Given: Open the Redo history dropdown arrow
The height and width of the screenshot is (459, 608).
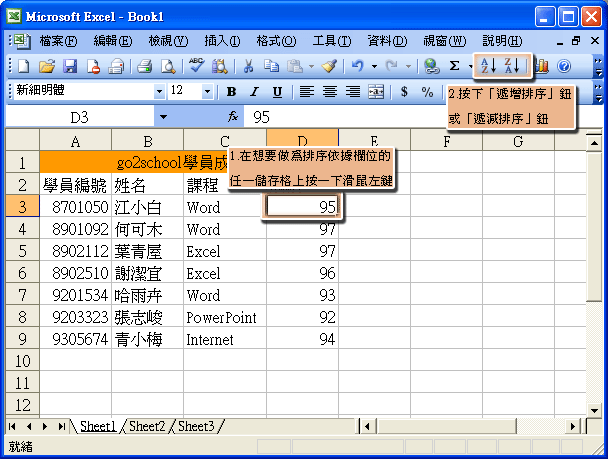Looking at the screenshot, I should pos(408,67).
